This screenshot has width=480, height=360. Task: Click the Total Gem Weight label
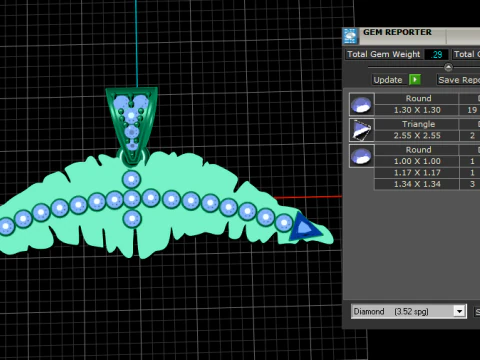383,54
